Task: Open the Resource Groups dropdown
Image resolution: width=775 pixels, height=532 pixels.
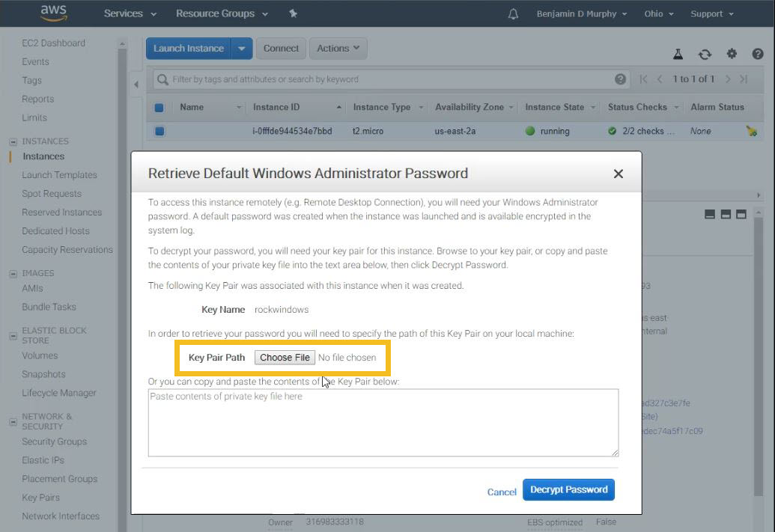Action: (222, 13)
